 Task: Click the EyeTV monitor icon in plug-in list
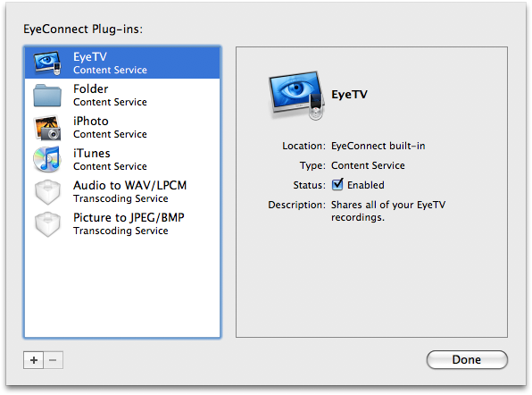pos(47,63)
